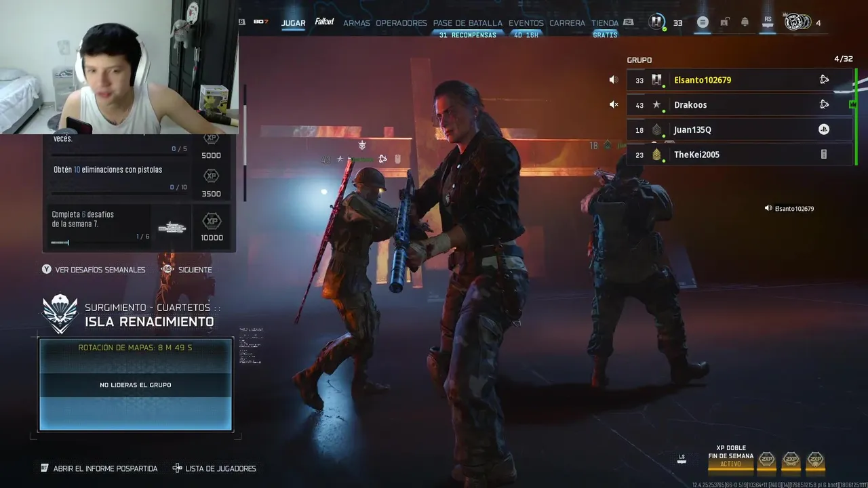Click the weapon blueprint reward thumbnail

click(172, 228)
